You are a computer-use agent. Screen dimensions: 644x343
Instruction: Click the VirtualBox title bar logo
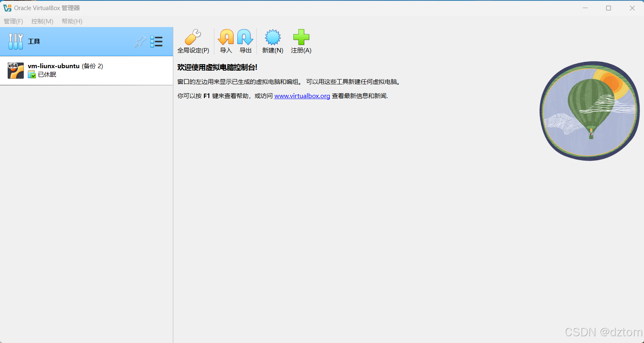(7, 8)
